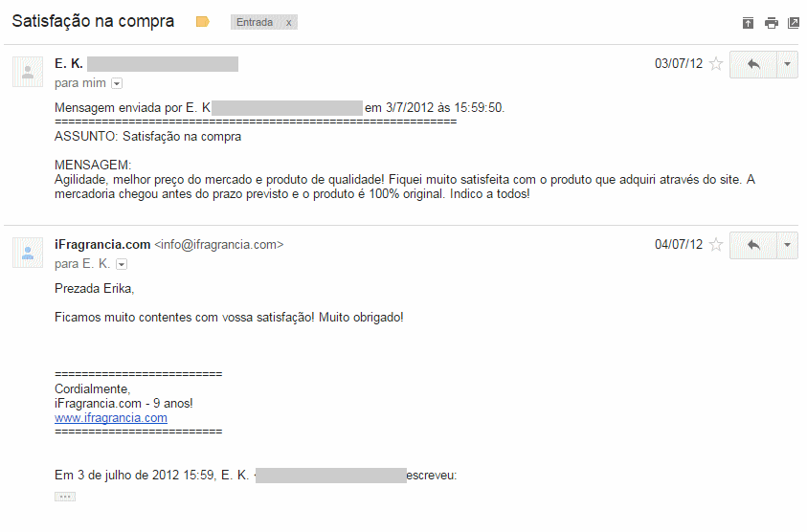Click the iFragrancia.com sender name
Screen dimensions: 807x532
(x=102, y=244)
